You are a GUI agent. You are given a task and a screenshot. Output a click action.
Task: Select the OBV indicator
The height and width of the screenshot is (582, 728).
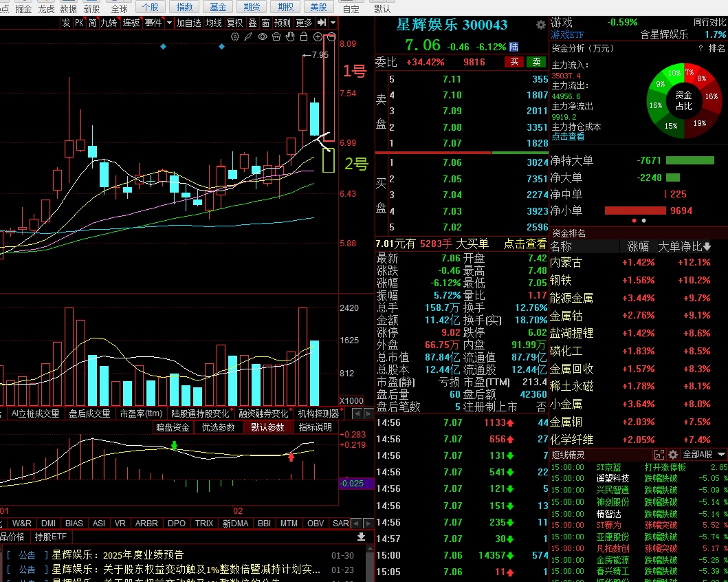(316, 524)
